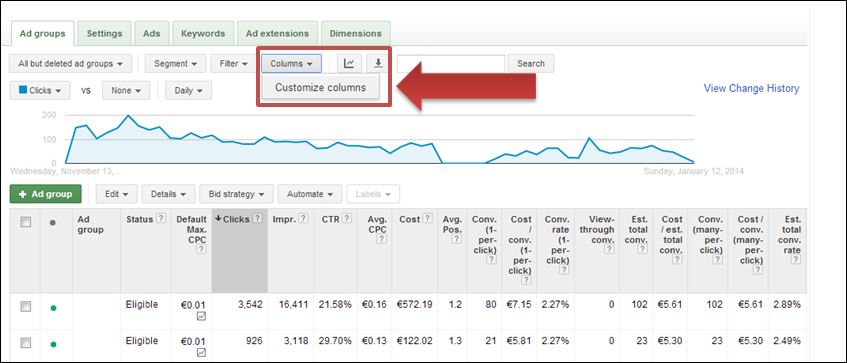Toggle the select-all checkbox in table header
Image resolution: width=847 pixels, height=363 pixels.
click(x=25, y=222)
